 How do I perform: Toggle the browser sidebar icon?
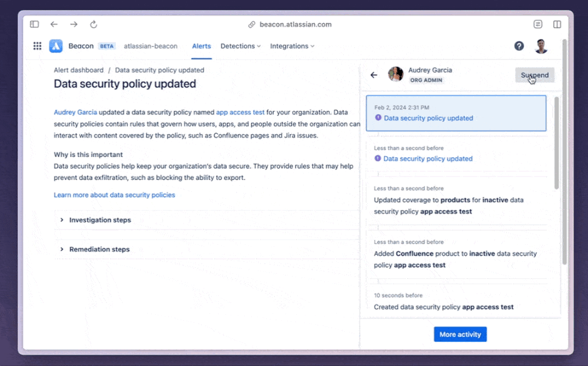coord(35,24)
